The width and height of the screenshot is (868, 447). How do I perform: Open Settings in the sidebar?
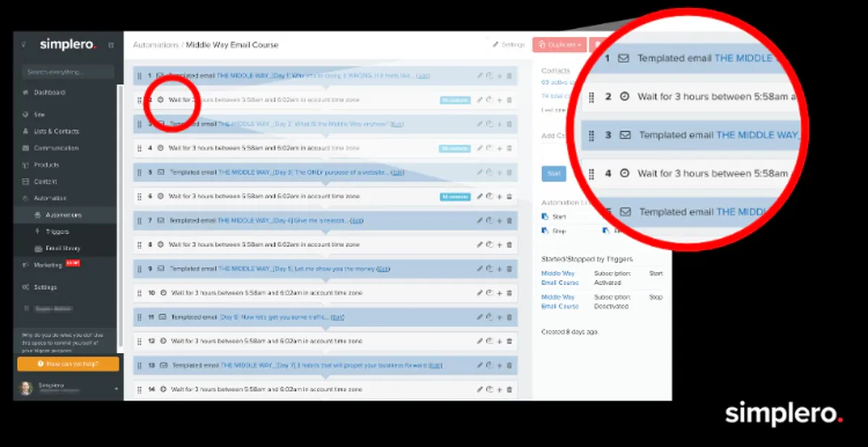click(x=45, y=287)
